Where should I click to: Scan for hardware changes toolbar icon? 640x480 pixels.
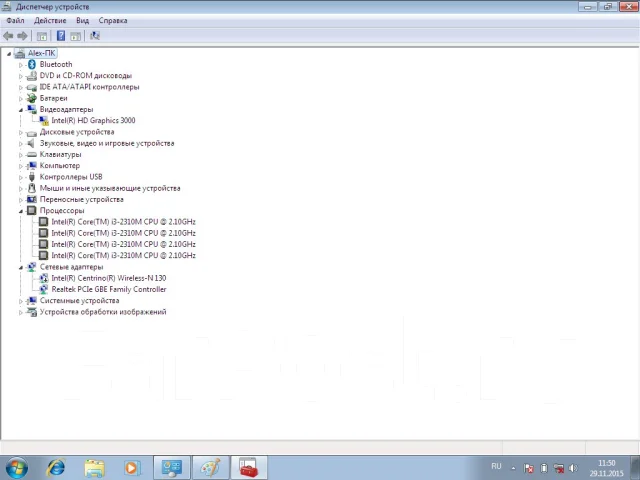tap(95, 36)
